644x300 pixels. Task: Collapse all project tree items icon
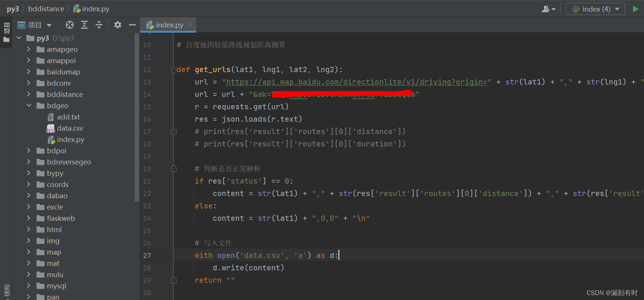click(99, 25)
